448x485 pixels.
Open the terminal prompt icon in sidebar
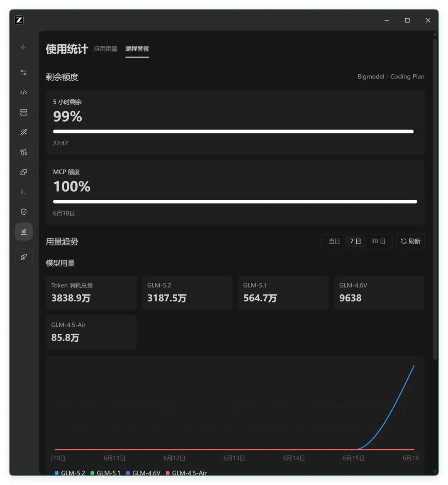tap(24, 192)
